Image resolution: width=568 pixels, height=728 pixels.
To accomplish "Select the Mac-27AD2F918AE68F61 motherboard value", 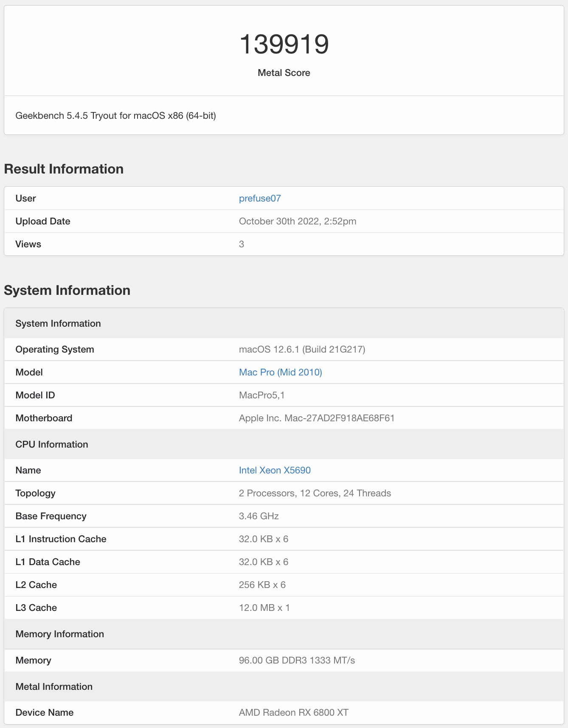I will coord(317,418).
